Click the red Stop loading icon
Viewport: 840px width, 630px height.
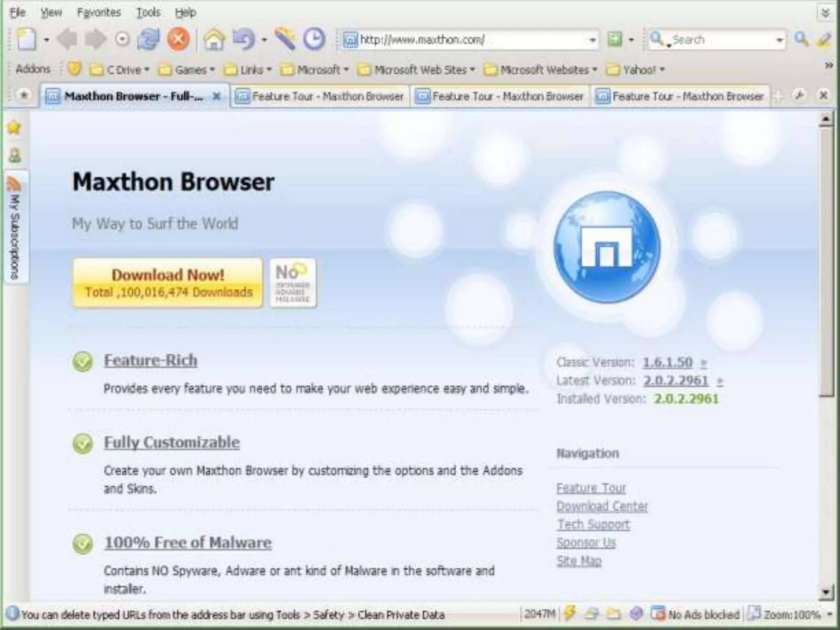pyautogui.click(x=178, y=39)
